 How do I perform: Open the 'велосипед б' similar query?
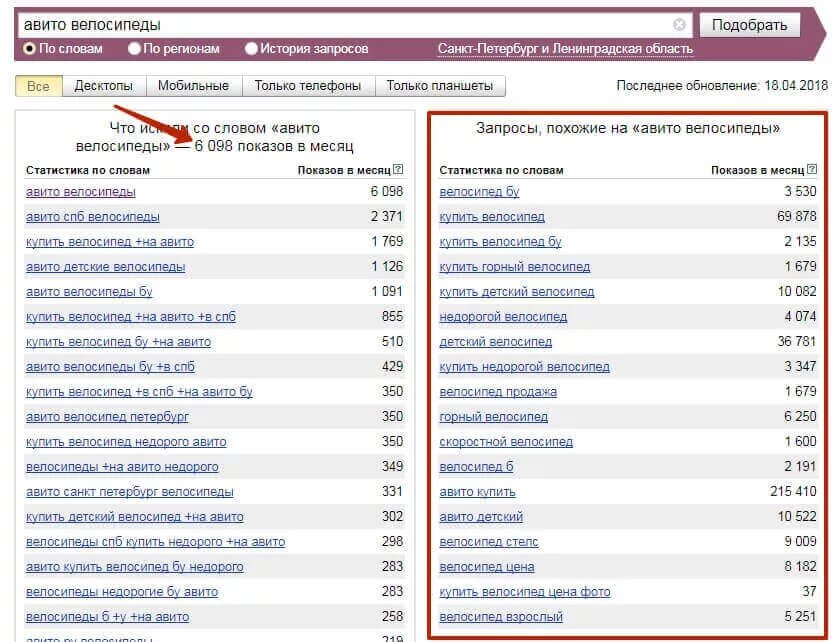tap(476, 467)
